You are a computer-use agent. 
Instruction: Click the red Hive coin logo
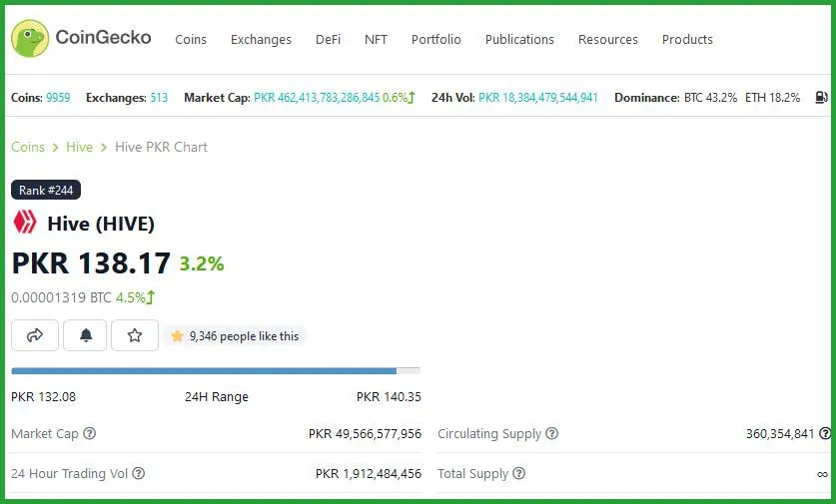pos(25,223)
